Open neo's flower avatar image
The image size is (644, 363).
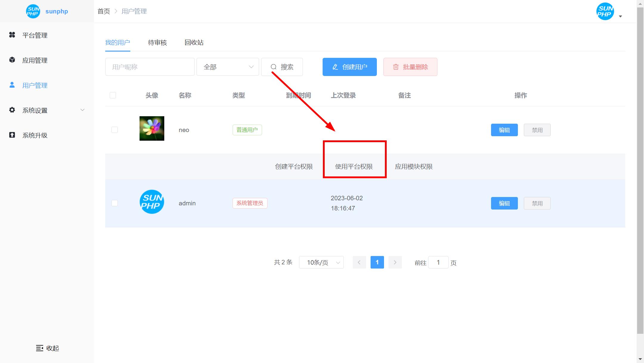tap(152, 128)
